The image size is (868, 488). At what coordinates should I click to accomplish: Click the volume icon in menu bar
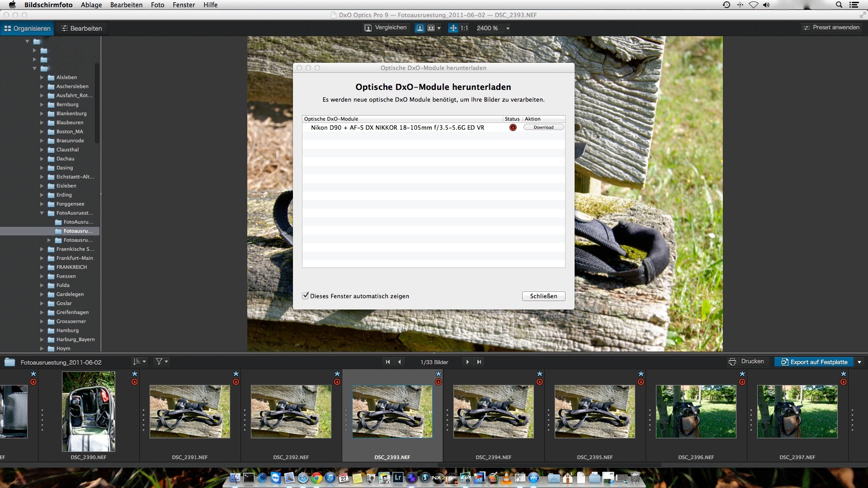click(x=766, y=5)
